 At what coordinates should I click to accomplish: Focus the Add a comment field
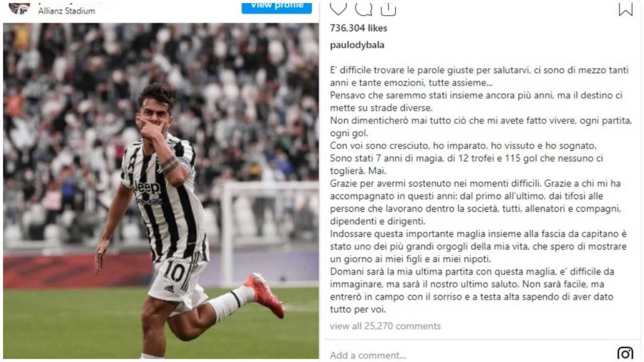468,354
